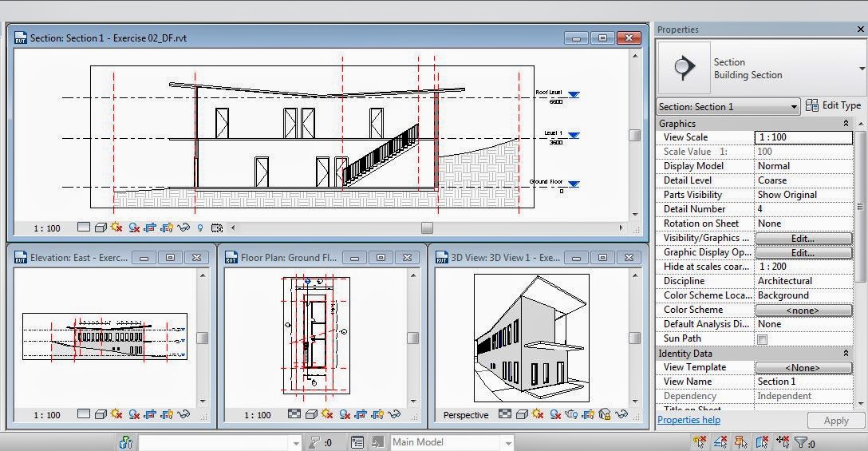868x451 pixels.
Task: Toggle shadows icon in Section 1 view bar
Action: pos(133,227)
